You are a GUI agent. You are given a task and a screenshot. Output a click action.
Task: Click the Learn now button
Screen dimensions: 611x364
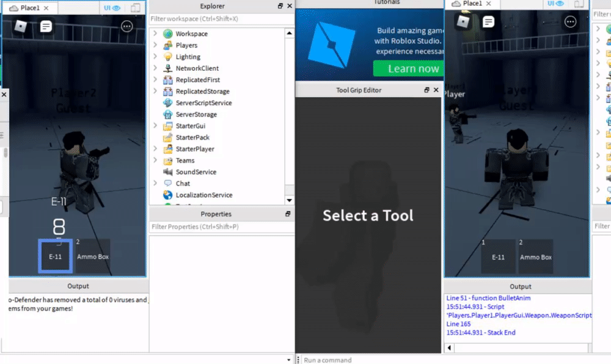click(408, 68)
